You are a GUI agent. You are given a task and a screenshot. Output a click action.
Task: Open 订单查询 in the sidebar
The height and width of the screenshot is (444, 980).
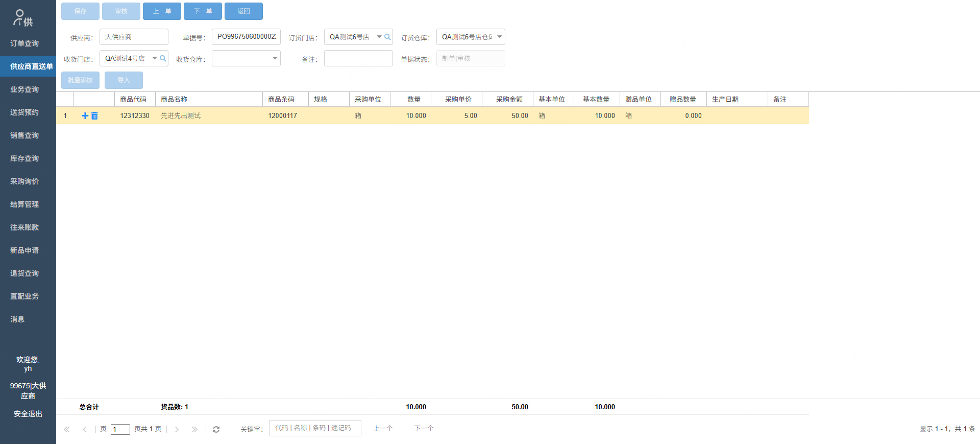[28, 43]
